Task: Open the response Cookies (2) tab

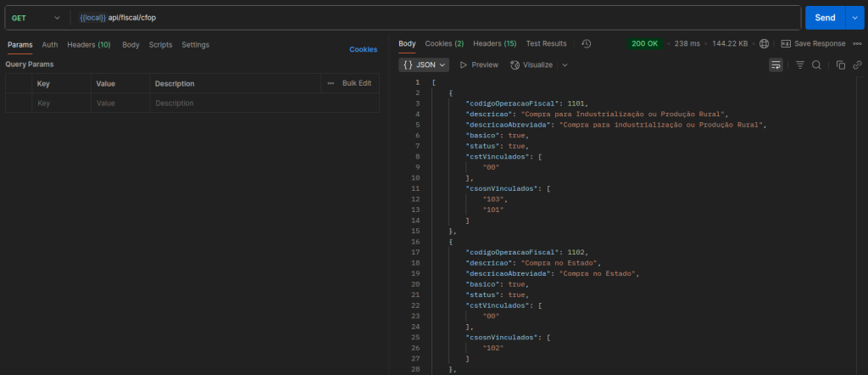Action: (444, 44)
